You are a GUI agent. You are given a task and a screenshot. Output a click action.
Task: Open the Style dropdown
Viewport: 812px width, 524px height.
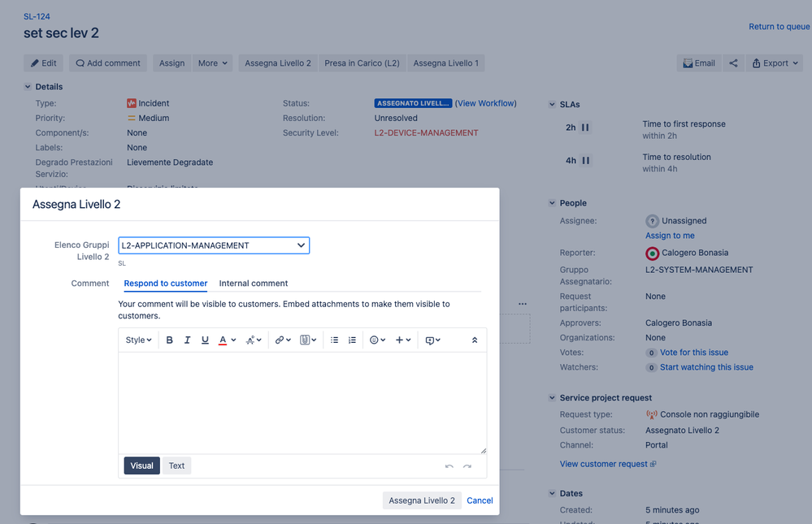click(x=138, y=340)
